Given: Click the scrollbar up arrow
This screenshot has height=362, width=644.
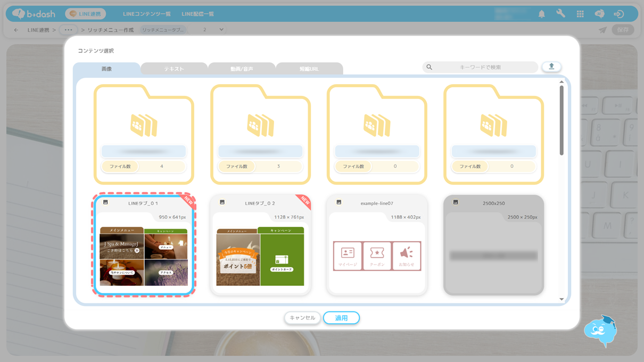Looking at the screenshot, I should 562,82.
